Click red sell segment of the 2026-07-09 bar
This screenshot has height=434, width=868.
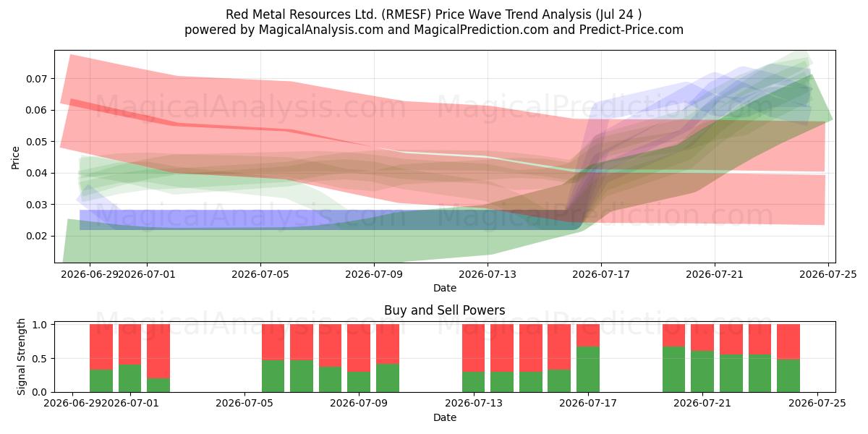[359, 348]
